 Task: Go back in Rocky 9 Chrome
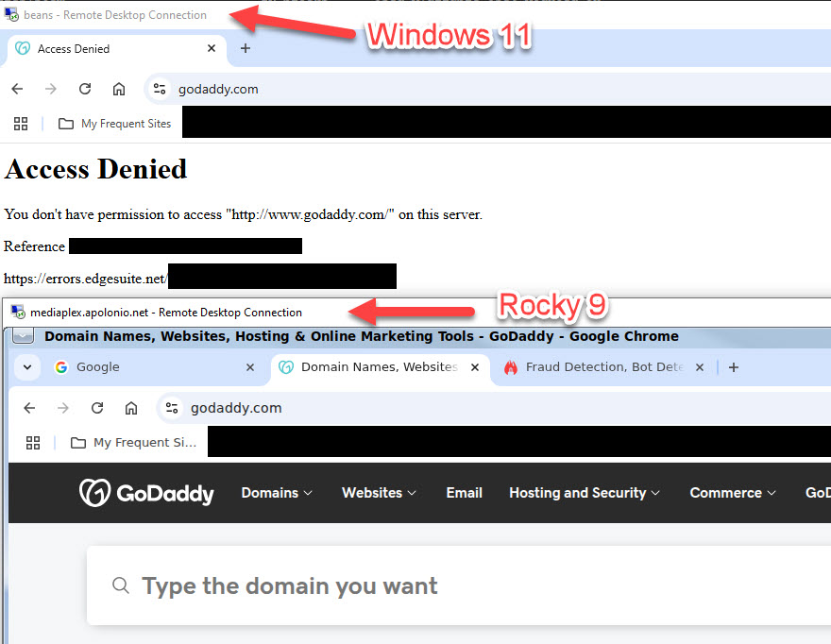(x=29, y=408)
